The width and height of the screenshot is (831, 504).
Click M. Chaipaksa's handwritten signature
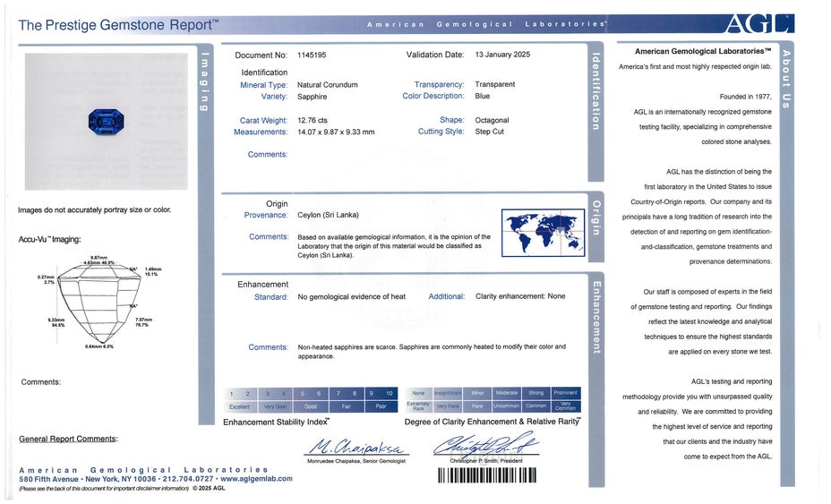(356, 445)
